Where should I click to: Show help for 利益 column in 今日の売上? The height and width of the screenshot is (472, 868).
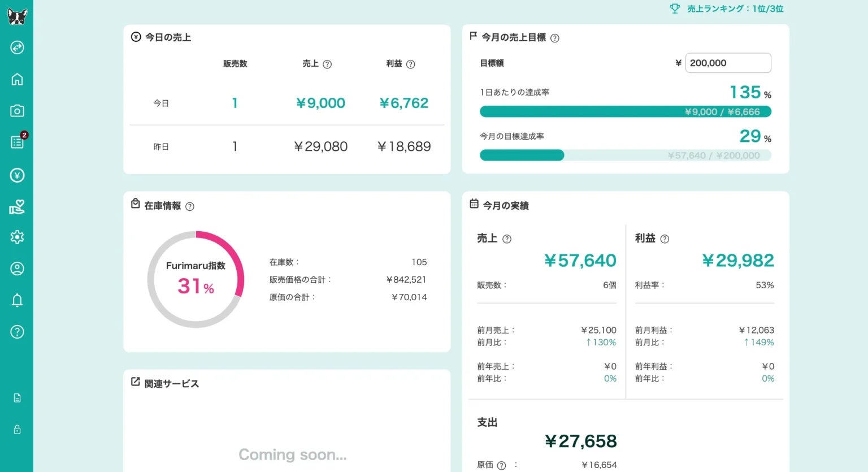point(411,64)
